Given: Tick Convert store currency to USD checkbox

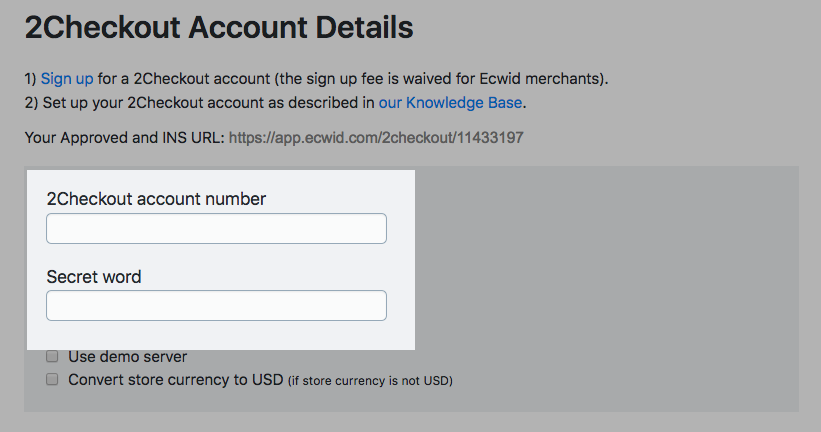Looking at the screenshot, I should point(52,380).
